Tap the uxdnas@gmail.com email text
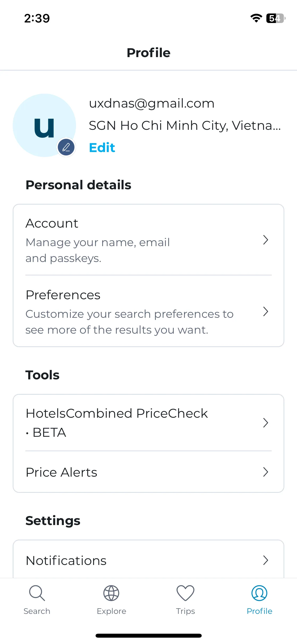 152,103
